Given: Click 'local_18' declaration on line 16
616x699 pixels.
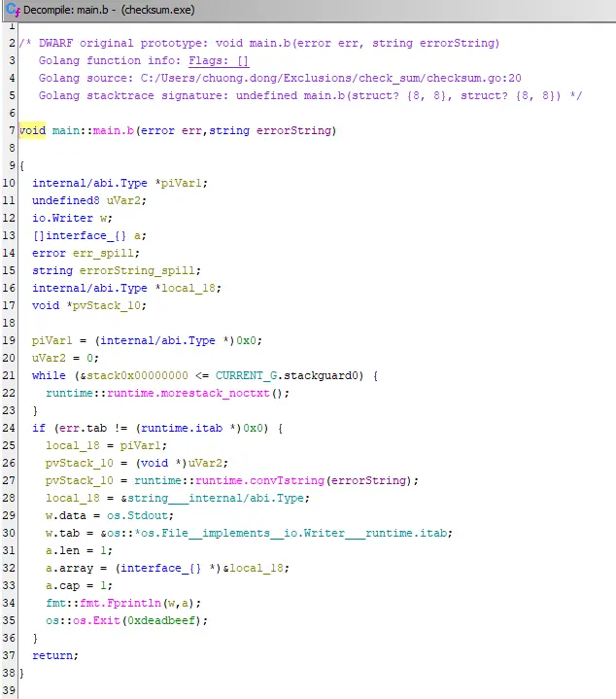Looking at the screenshot, I should click(x=188, y=288).
